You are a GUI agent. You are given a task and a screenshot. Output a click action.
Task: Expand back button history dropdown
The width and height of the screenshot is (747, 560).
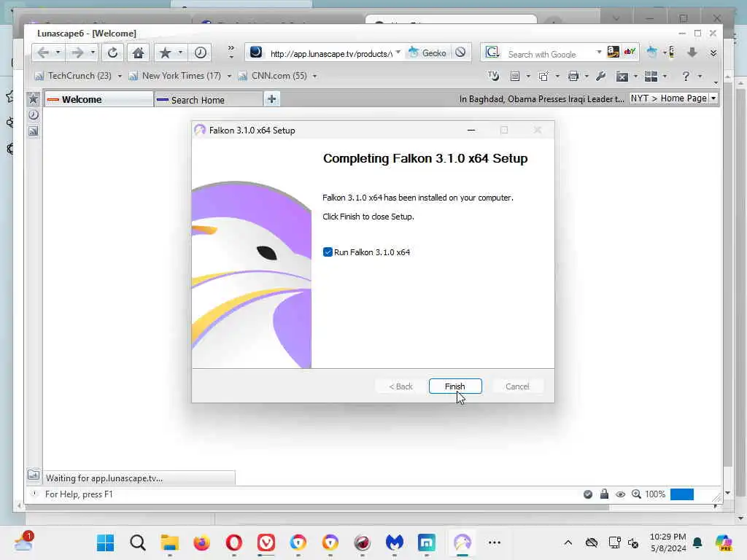[x=58, y=52]
